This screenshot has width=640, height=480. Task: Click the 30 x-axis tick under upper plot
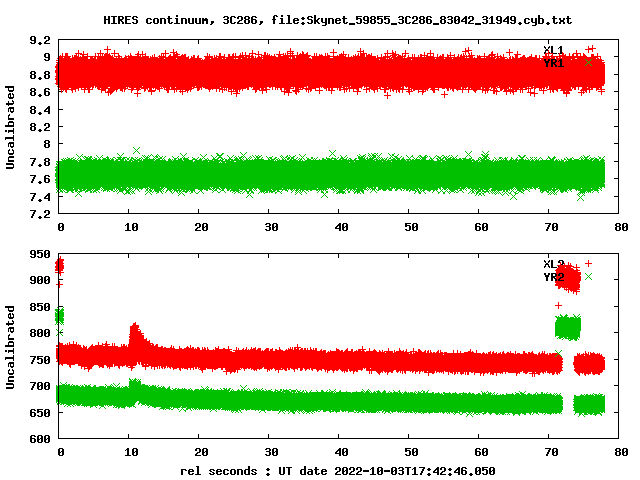pyautogui.click(x=271, y=227)
